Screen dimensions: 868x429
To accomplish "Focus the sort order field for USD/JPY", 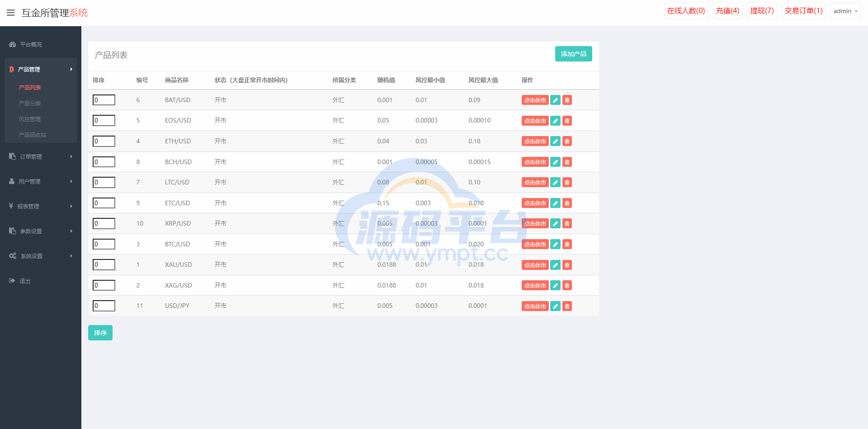I will pyautogui.click(x=104, y=306).
